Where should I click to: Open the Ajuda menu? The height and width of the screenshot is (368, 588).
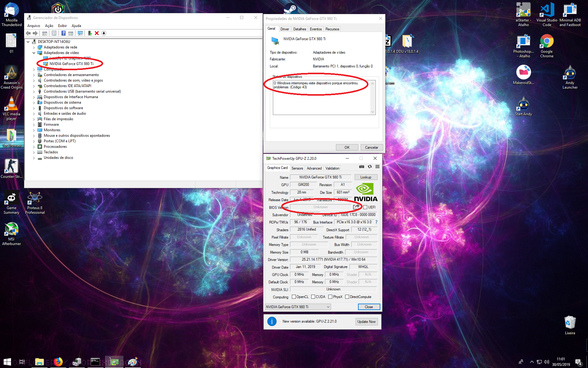[76, 26]
